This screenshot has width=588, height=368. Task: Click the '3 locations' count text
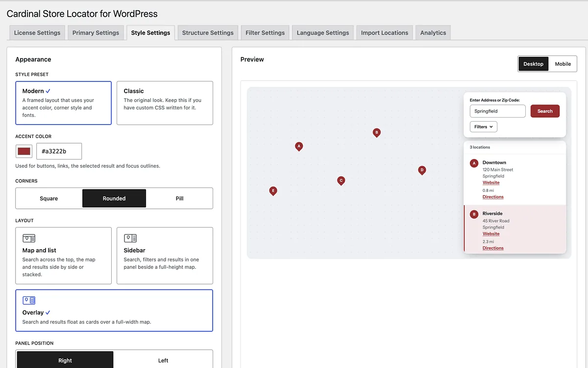480,147
